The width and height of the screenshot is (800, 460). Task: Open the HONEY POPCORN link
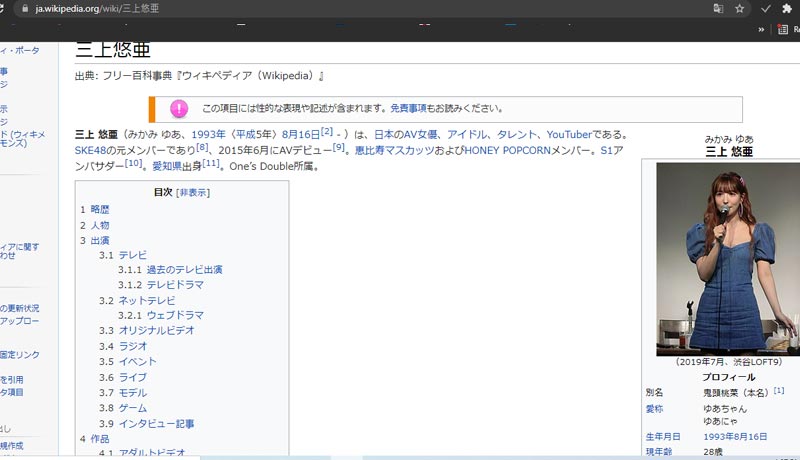pos(507,150)
